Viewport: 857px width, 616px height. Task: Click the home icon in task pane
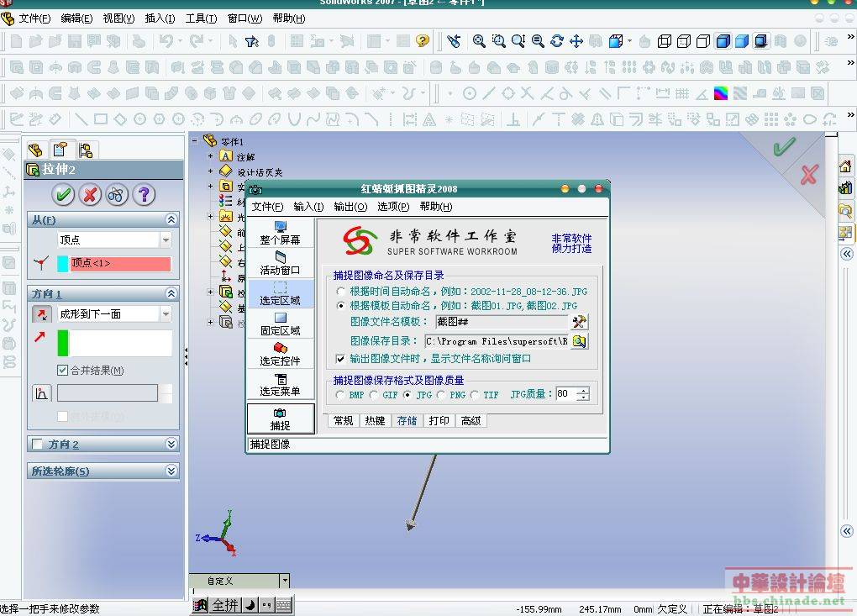(845, 166)
